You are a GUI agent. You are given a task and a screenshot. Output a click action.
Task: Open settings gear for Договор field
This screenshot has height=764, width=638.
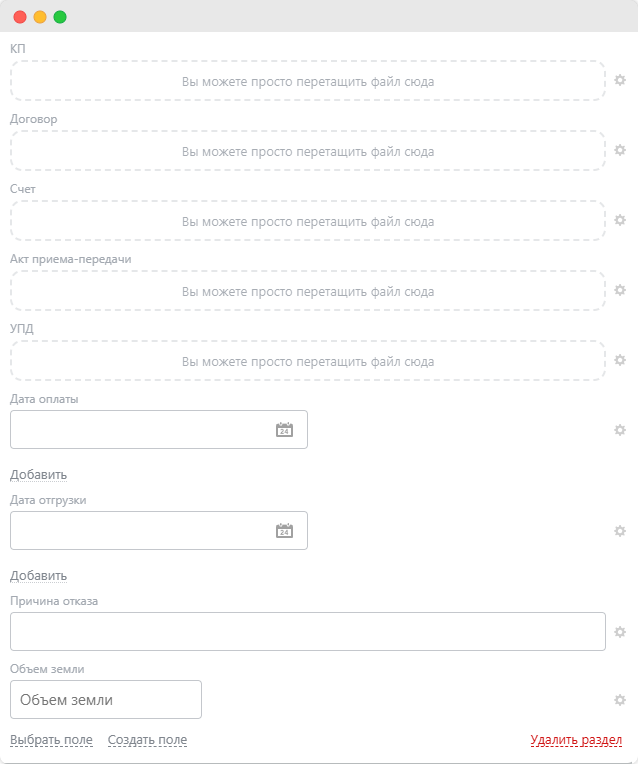point(619,150)
